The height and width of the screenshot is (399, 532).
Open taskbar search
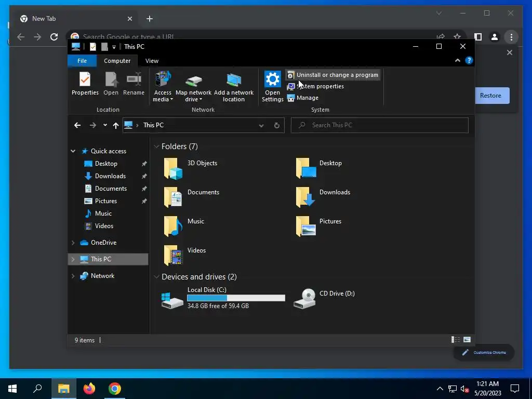click(37, 389)
